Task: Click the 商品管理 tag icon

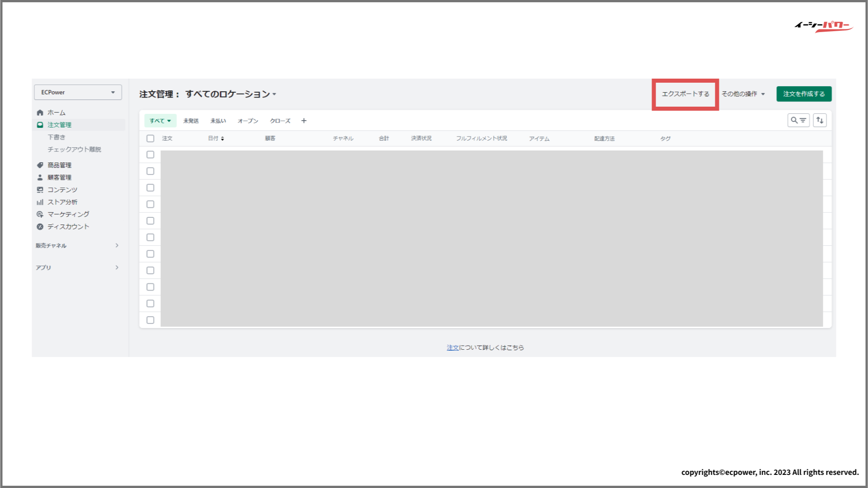Action: pos(40,165)
